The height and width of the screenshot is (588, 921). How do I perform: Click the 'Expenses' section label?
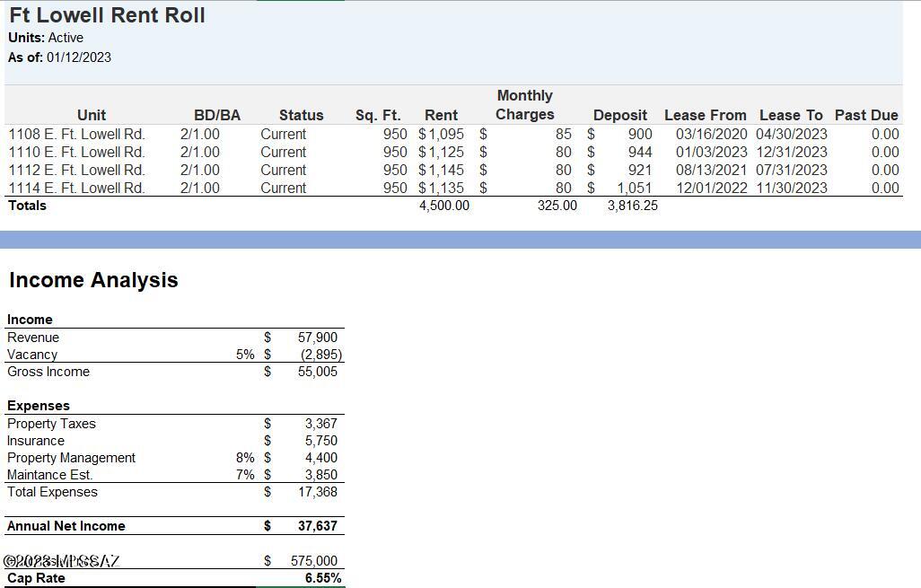pyautogui.click(x=39, y=406)
